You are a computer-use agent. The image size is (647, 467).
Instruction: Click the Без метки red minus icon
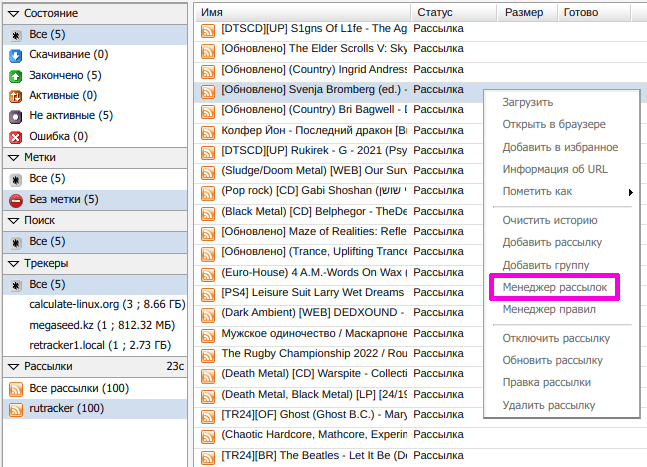(x=15, y=200)
